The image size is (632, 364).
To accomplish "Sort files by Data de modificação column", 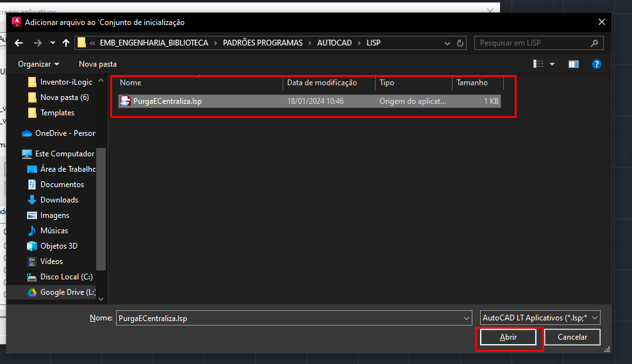I will tap(321, 83).
